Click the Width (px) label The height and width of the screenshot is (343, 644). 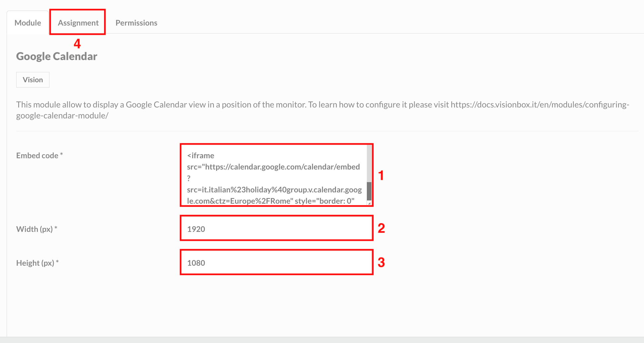point(36,229)
